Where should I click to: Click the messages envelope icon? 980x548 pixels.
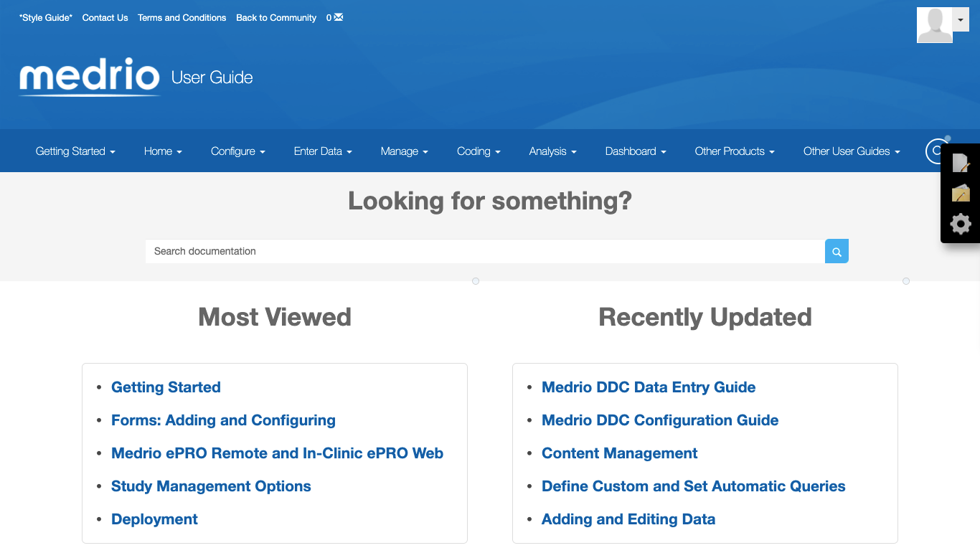pyautogui.click(x=339, y=17)
